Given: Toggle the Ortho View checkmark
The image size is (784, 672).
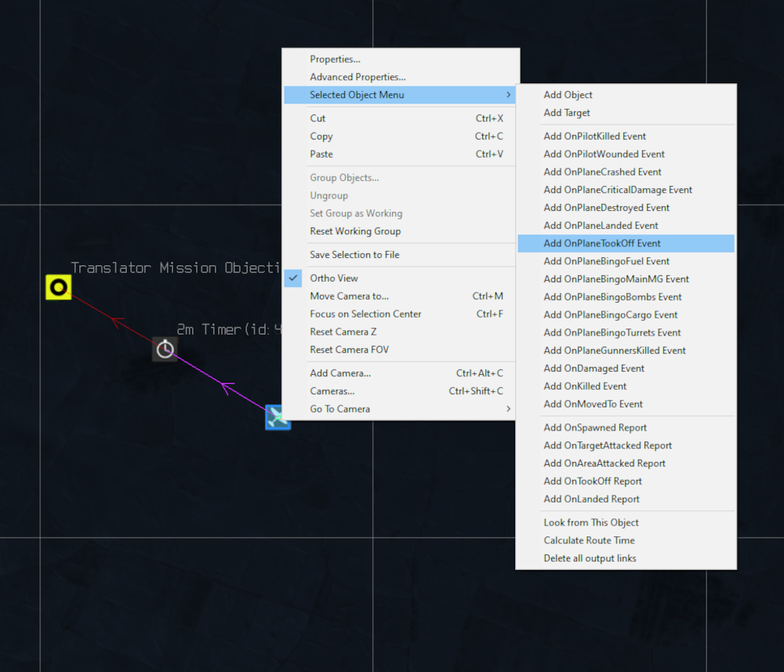Looking at the screenshot, I should coord(293,278).
